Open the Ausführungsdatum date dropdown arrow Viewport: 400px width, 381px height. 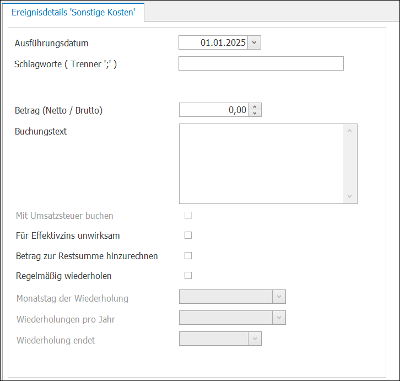(x=254, y=43)
